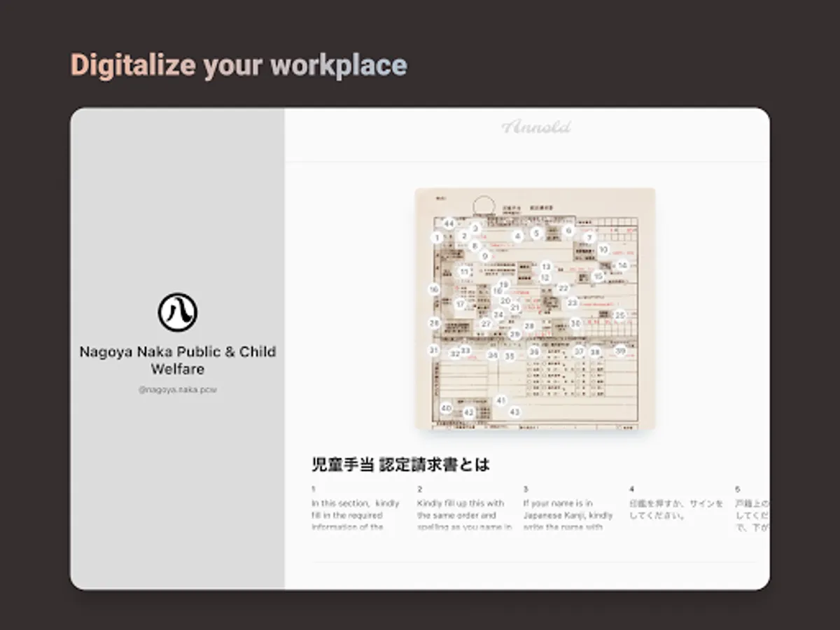Open annotation marker 14 on the form
The image size is (840, 630).
point(622,266)
